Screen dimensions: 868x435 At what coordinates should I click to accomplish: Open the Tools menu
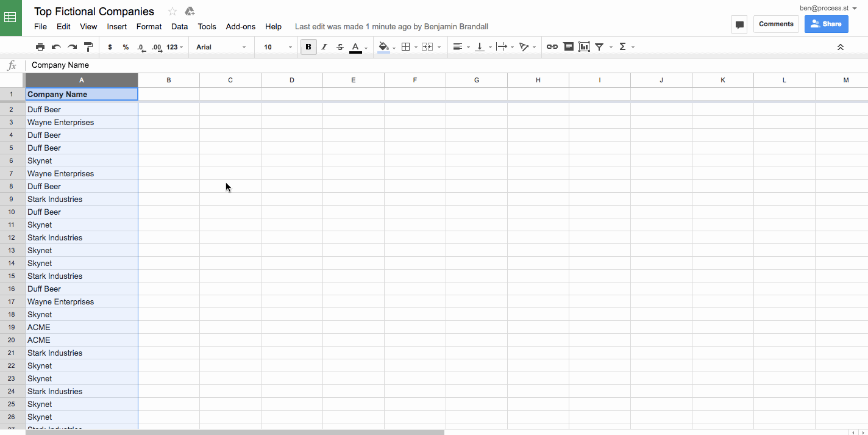point(207,27)
